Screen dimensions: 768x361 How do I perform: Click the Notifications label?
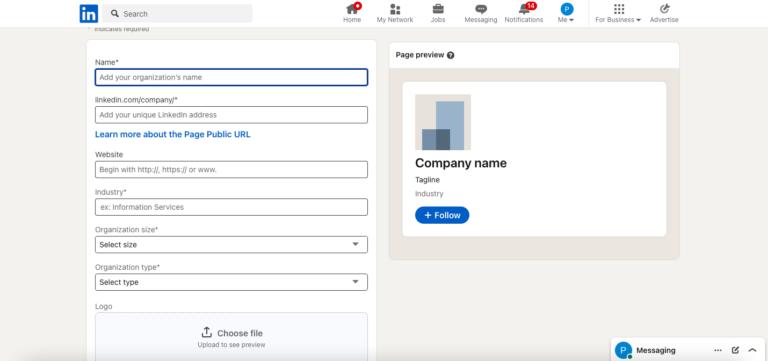pyautogui.click(x=524, y=20)
